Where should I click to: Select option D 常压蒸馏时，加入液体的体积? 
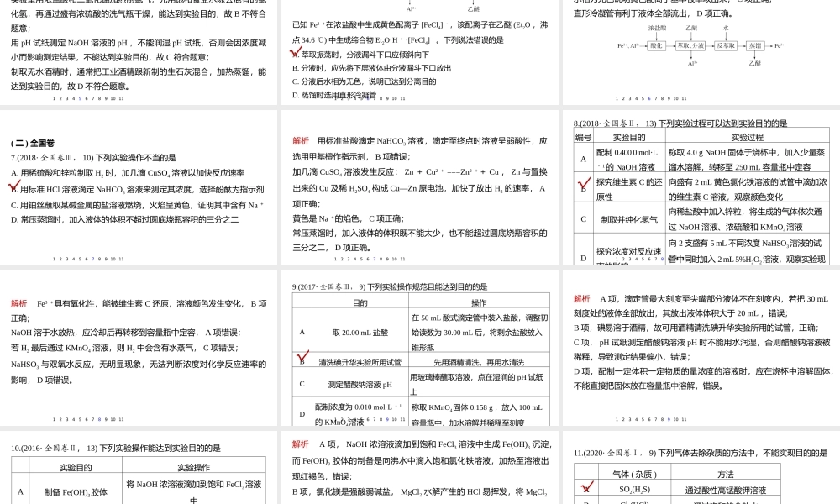125,219
